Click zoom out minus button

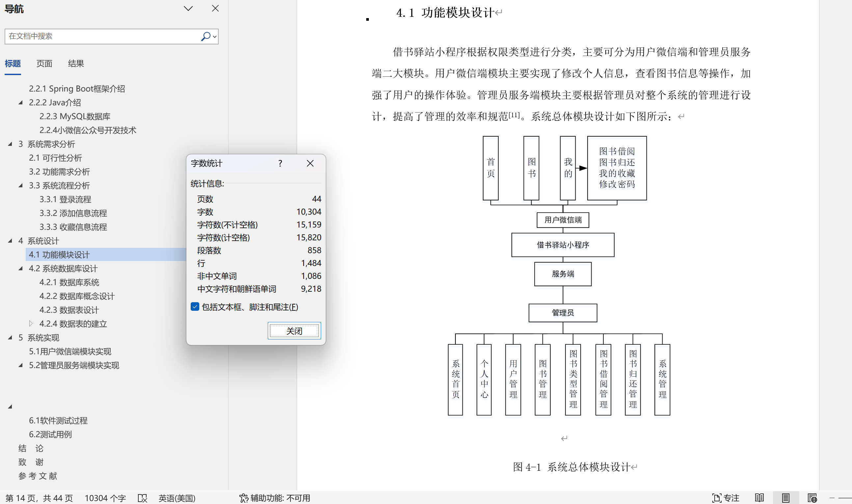(832, 498)
